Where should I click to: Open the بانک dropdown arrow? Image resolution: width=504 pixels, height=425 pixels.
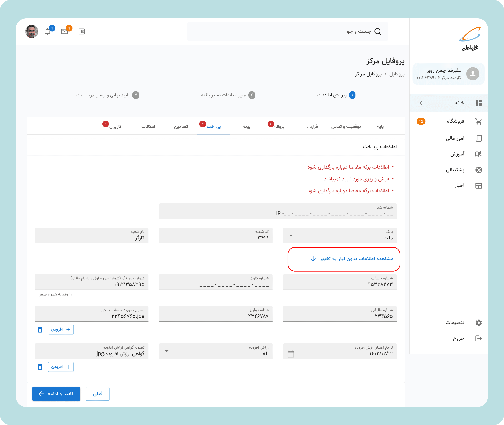point(291,235)
